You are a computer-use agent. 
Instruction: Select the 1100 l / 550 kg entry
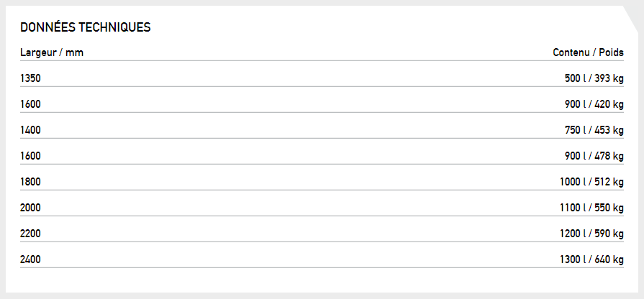click(591, 208)
